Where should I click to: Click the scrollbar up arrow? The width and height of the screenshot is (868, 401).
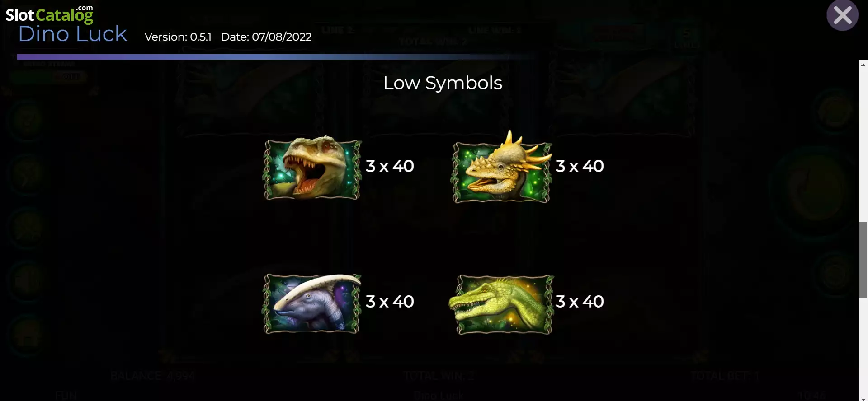tap(863, 65)
